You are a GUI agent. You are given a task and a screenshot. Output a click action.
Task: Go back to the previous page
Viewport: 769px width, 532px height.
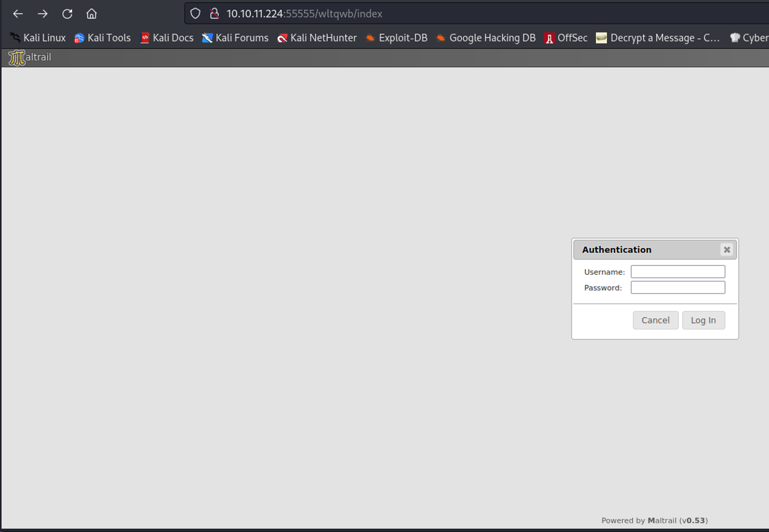coord(18,14)
